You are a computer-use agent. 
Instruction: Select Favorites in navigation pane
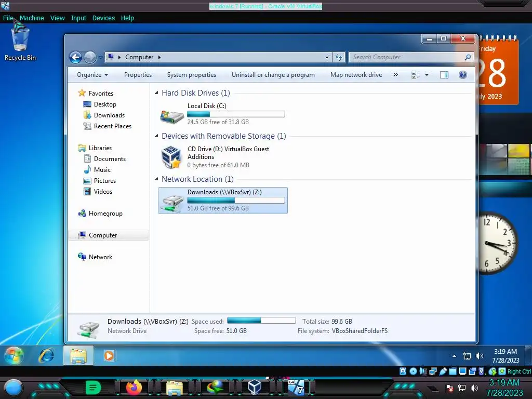pyautogui.click(x=101, y=94)
